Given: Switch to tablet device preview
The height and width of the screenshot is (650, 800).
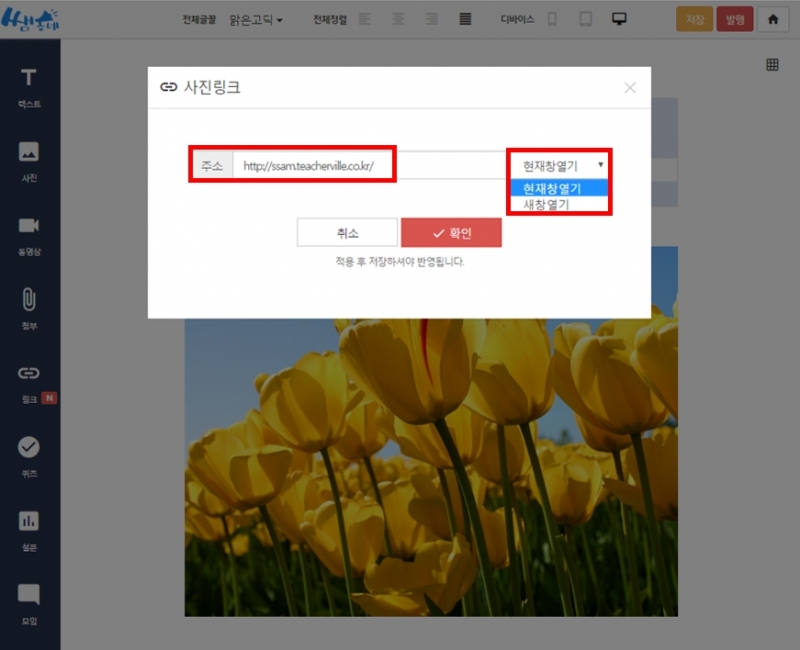Looking at the screenshot, I should tap(586, 19).
